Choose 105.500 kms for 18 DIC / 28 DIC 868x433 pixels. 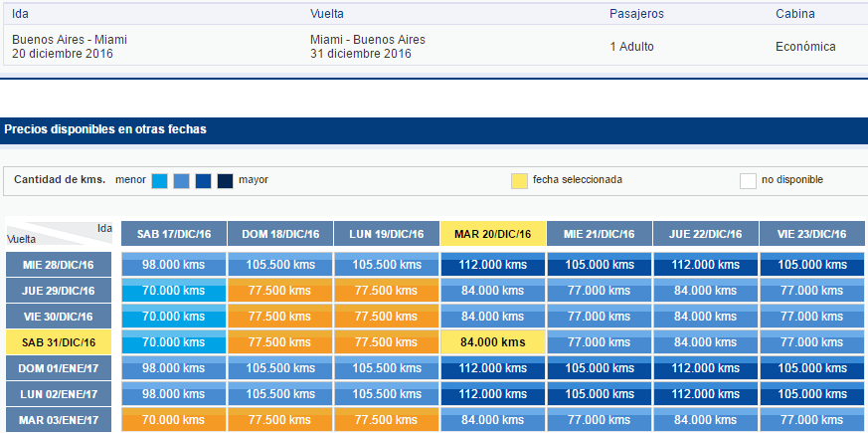click(280, 265)
